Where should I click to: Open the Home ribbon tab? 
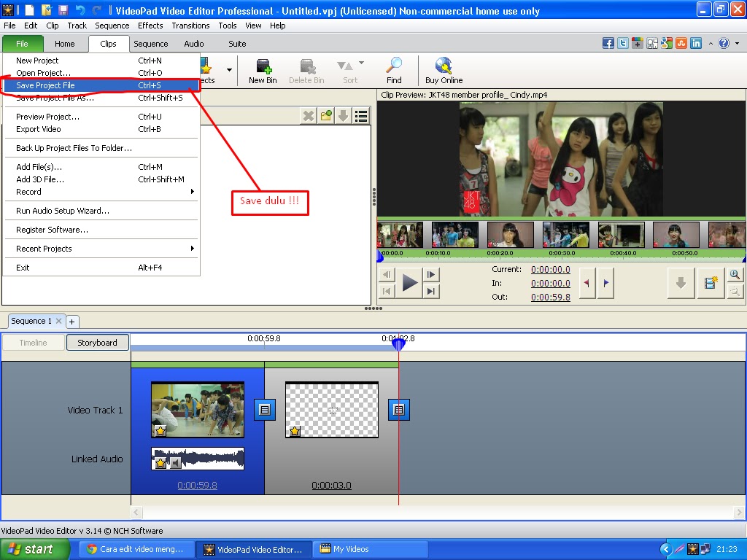coord(65,44)
